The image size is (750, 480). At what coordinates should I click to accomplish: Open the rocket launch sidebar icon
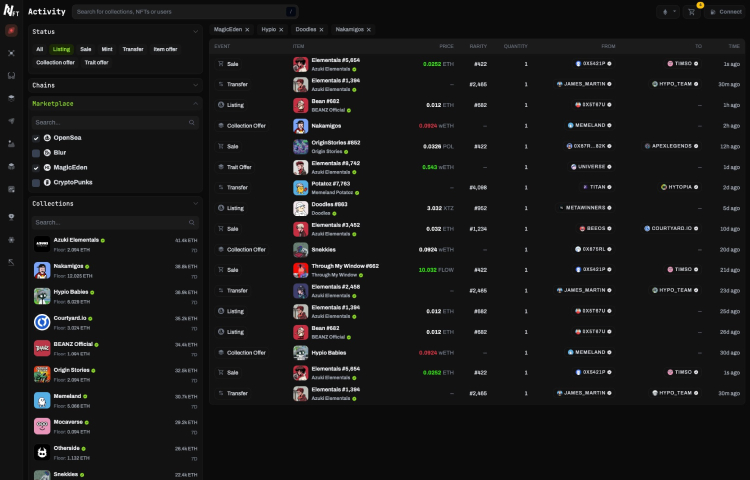11,121
